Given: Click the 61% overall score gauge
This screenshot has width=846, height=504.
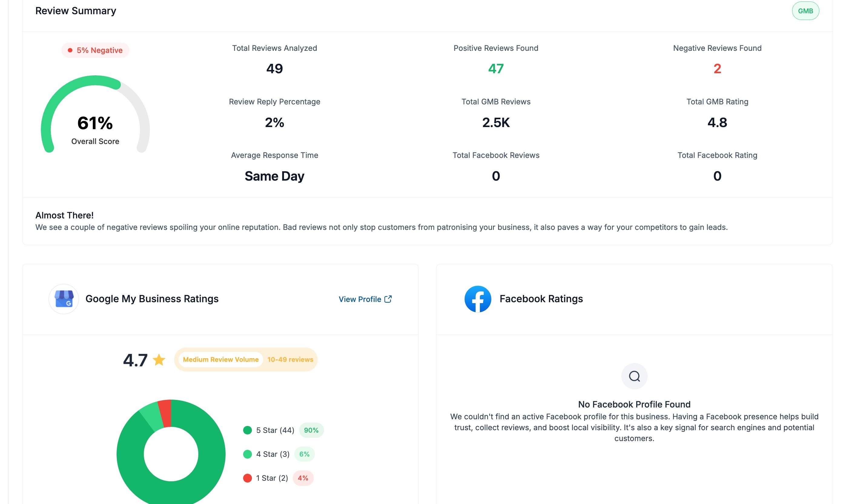Looking at the screenshot, I should (95, 122).
